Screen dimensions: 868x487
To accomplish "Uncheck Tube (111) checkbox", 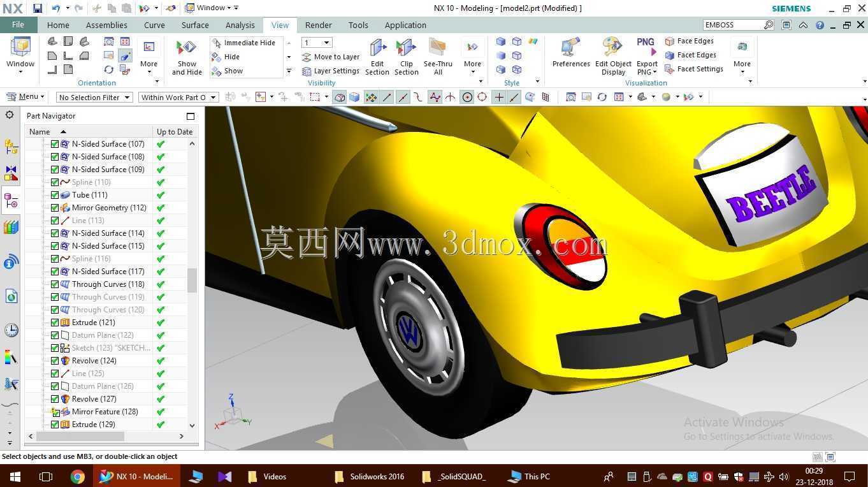I will [55, 195].
